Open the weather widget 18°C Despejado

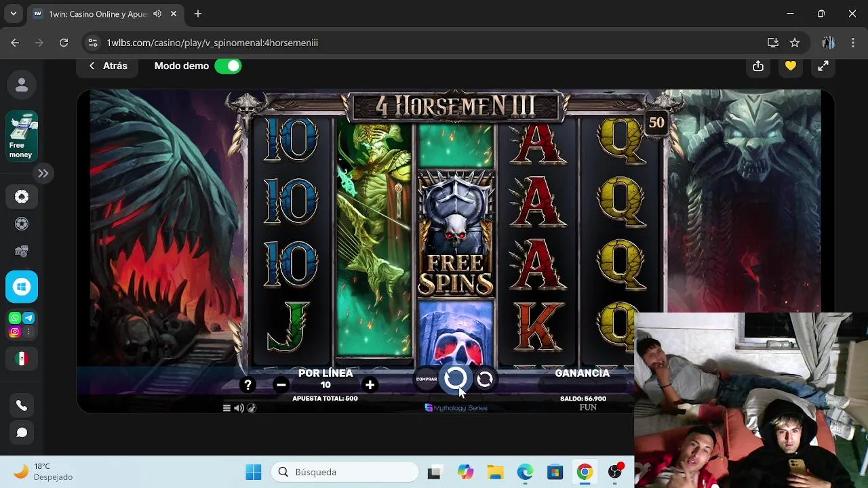click(x=42, y=472)
